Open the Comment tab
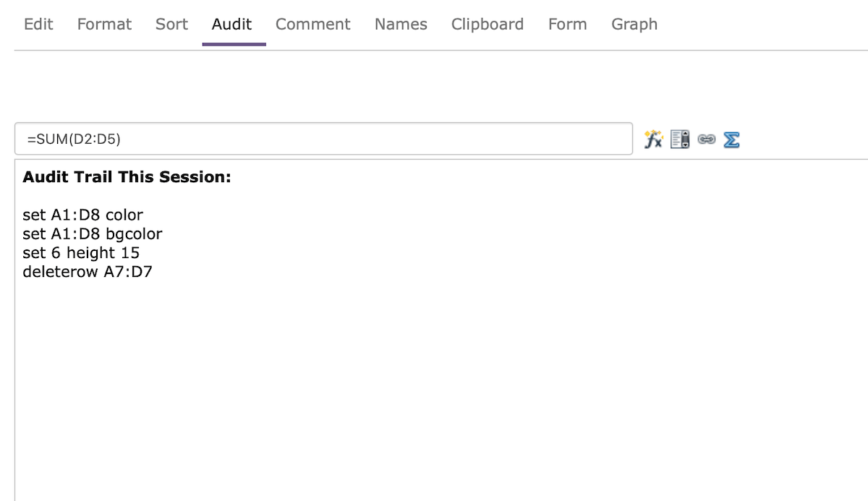The image size is (868, 501). click(x=312, y=24)
